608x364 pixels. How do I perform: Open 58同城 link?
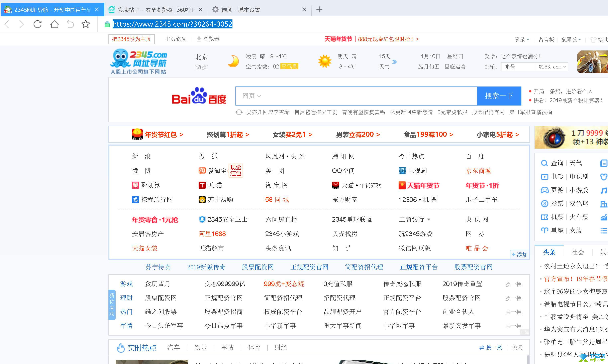[x=277, y=199]
